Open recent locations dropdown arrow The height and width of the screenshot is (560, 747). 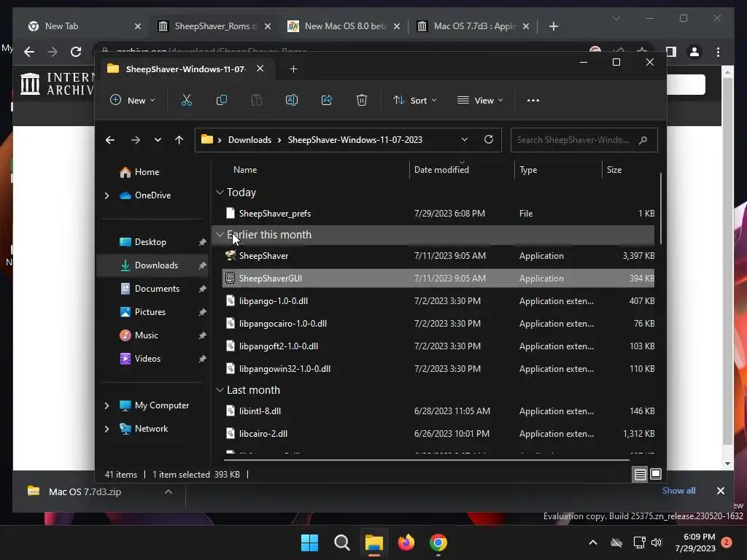tap(158, 140)
